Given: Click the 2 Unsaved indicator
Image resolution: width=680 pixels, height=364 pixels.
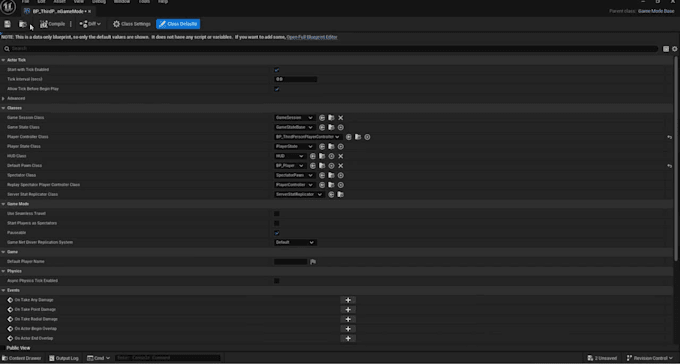Looking at the screenshot, I should pyautogui.click(x=602, y=358).
